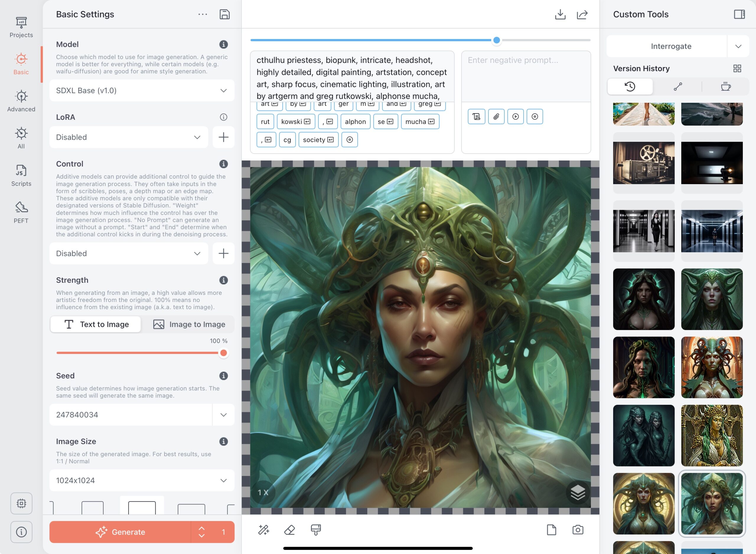The width and height of the screenshot is (756, 554).
Task: Select the coffee cup tab in Version History
Action: [726, 87]
